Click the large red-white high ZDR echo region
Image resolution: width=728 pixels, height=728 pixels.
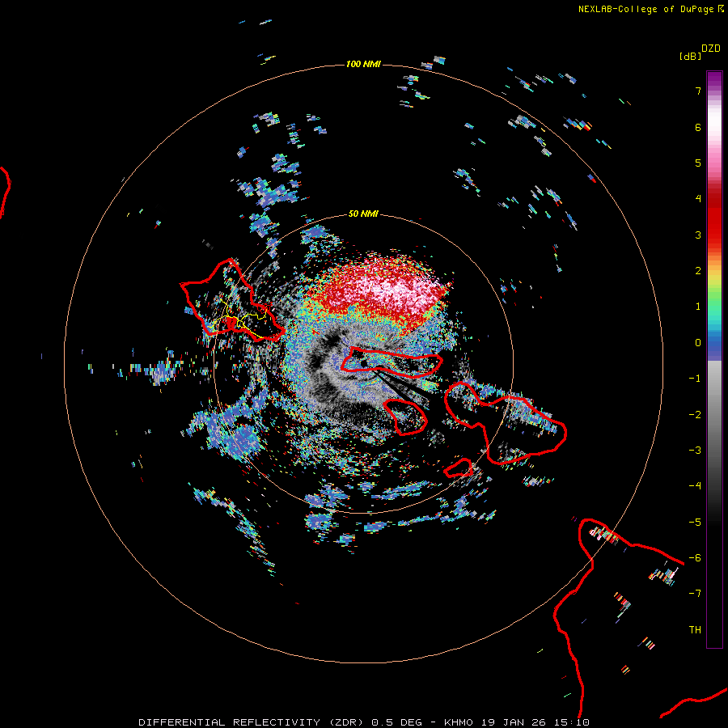(382, 293)
